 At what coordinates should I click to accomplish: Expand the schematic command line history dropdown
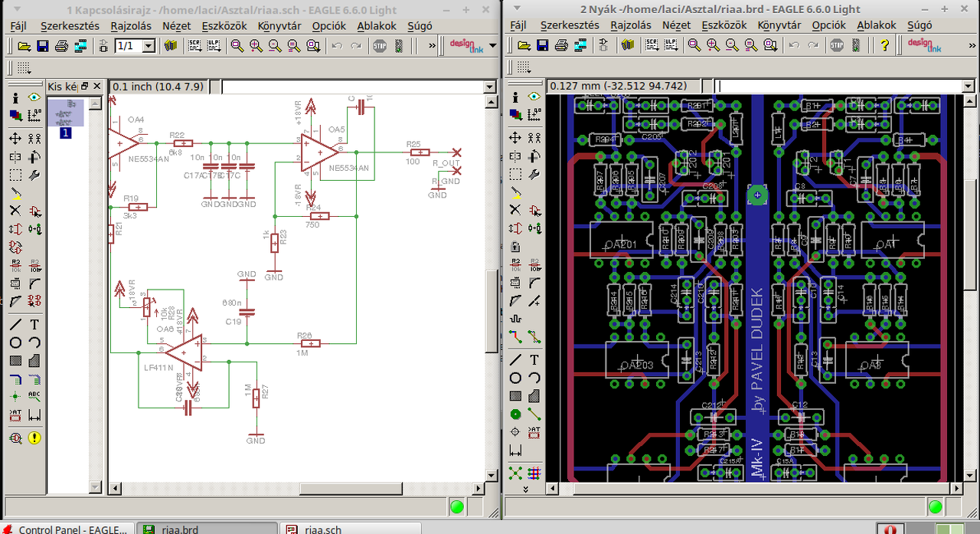pyautogui.click(x=490, y=87)
